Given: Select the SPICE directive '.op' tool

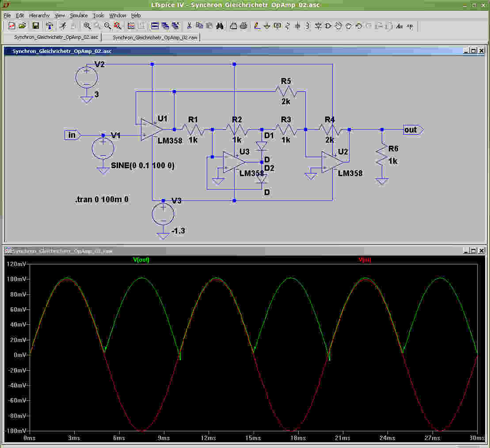Looking at the screenshot, I should (410, 26).
